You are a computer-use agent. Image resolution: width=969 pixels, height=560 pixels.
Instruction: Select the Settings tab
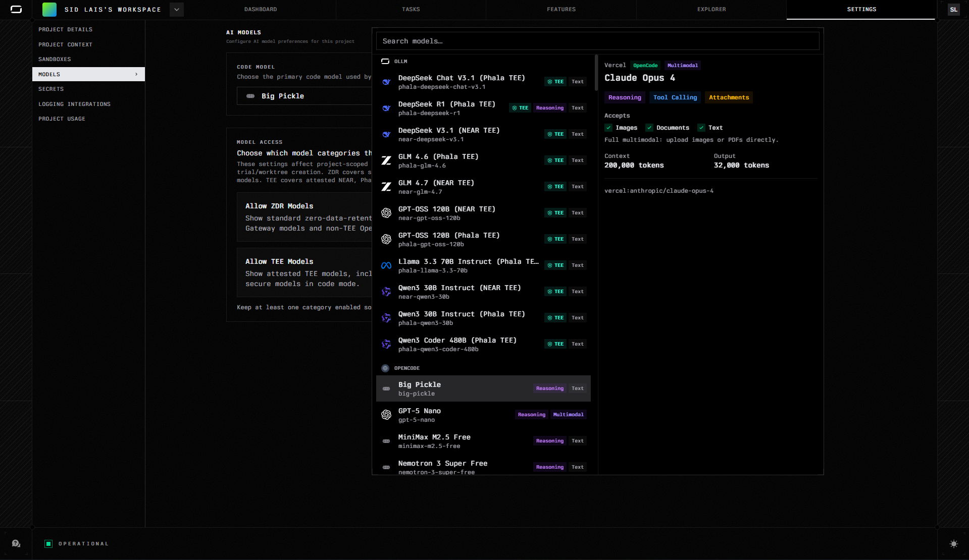(861, 10)
